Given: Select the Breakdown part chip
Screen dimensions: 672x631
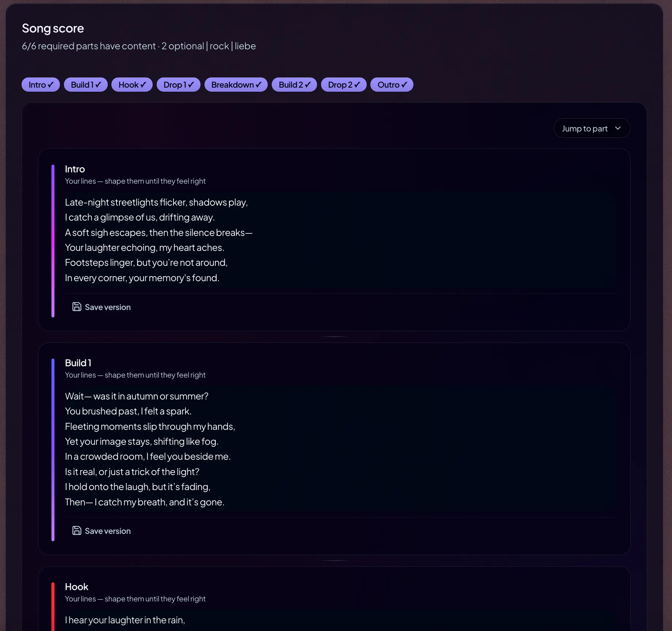Looking at the screenshot, I should tap(236, 85).
